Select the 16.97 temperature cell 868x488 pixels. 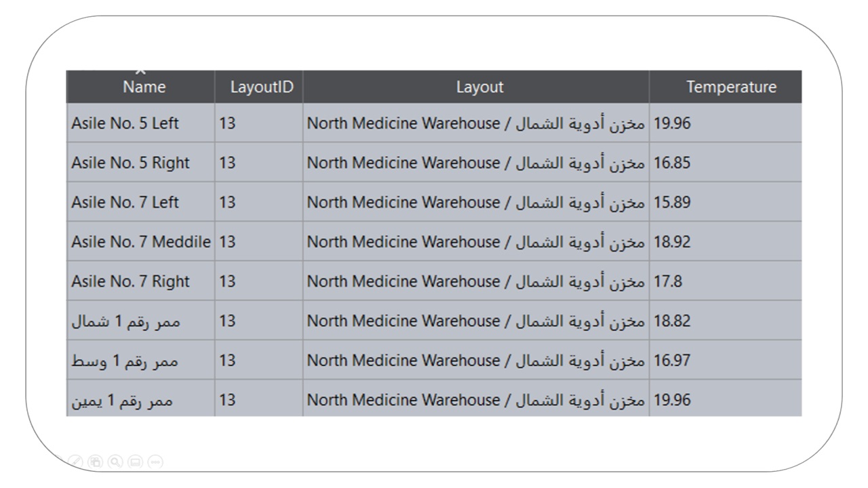point(672,360)
